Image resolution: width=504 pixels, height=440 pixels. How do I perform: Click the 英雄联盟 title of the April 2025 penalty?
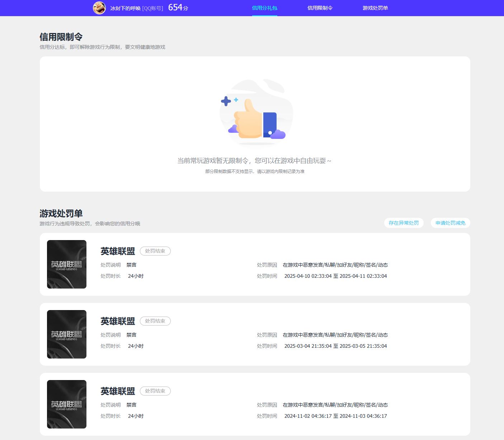(118, 251)
